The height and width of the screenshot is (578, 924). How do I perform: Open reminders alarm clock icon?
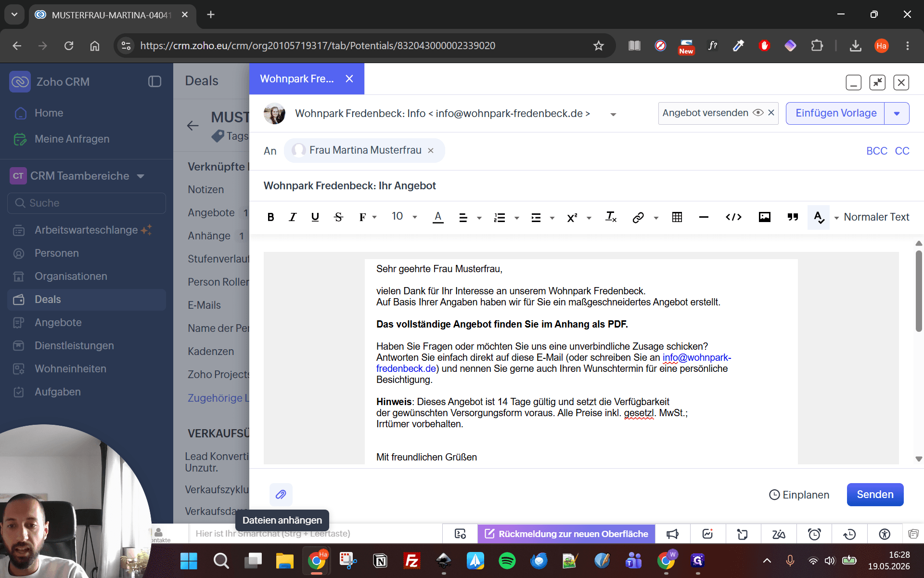(x=814, y=534)
